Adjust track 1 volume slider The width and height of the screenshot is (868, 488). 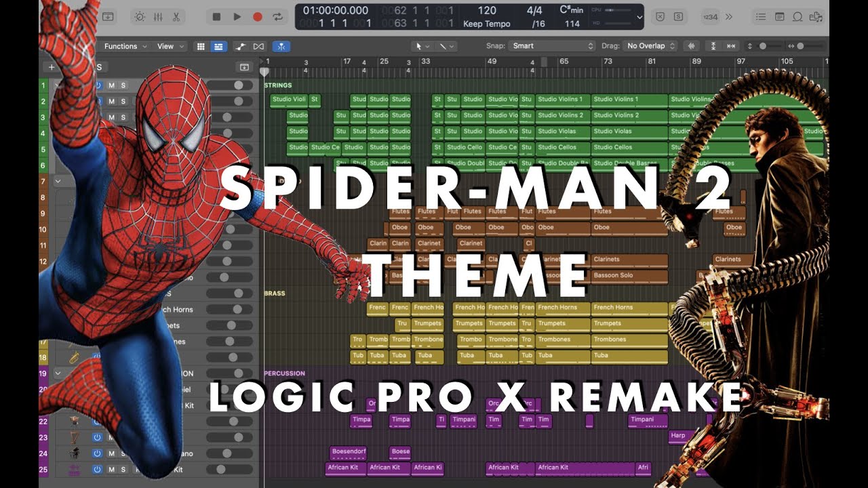coord(230,85)
